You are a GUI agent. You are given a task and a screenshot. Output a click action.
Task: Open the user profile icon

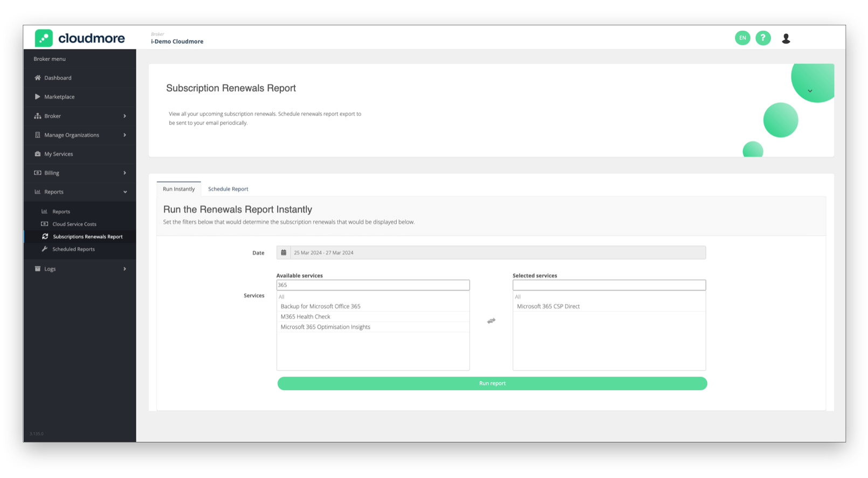[786, 38]
